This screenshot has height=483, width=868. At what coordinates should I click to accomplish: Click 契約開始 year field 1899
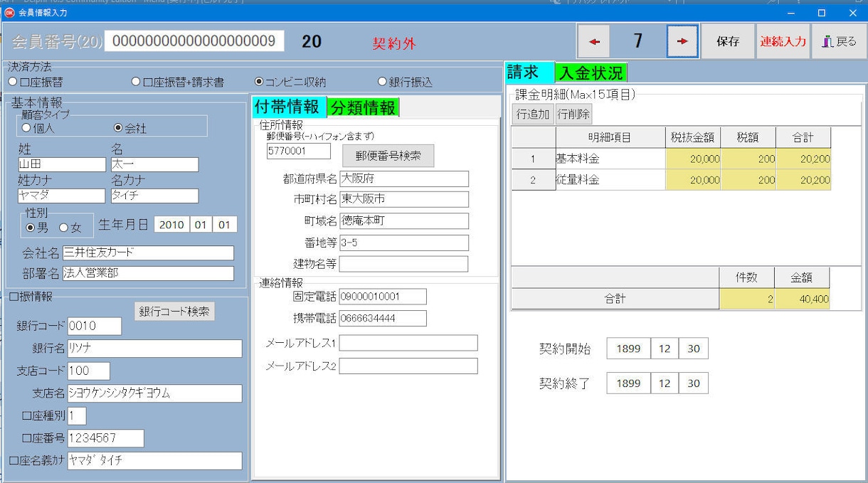click(x=628, y=349)
